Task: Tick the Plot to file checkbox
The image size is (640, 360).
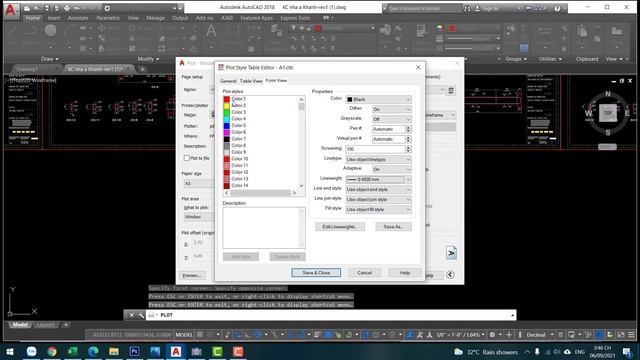Action: click(187, 158)
